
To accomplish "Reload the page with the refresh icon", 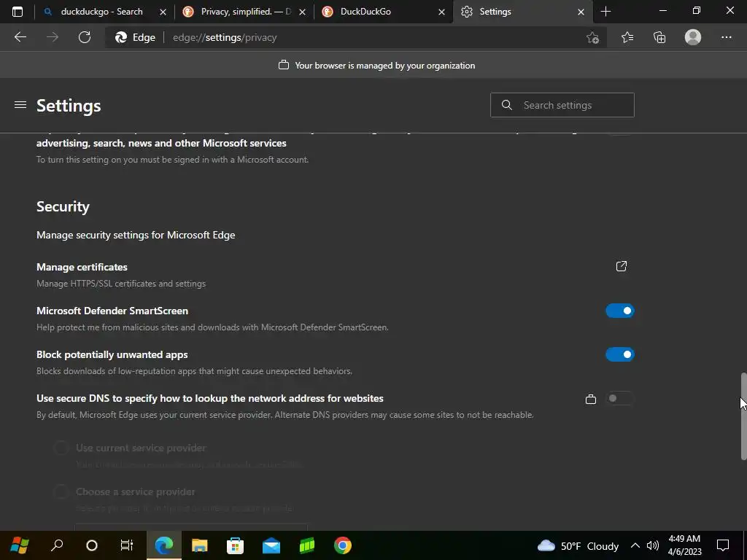I will tap(85, 37).
